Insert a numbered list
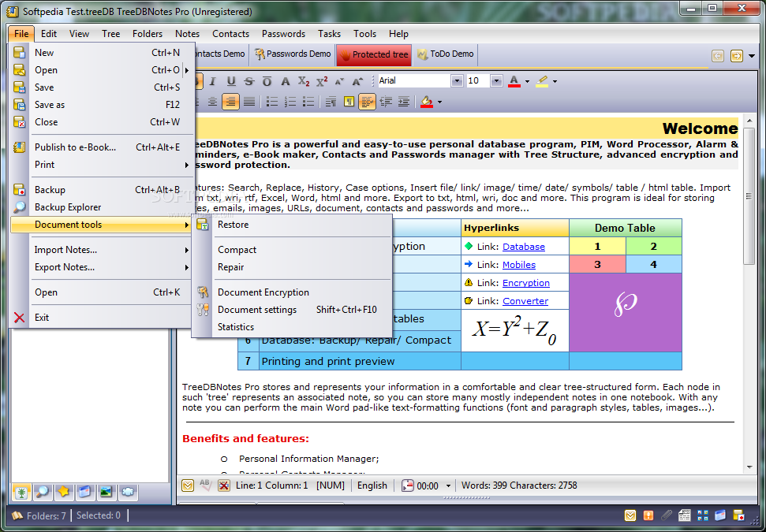Image resolution: width=766 pixels, height=532 pixels. [x=290, y=102]
